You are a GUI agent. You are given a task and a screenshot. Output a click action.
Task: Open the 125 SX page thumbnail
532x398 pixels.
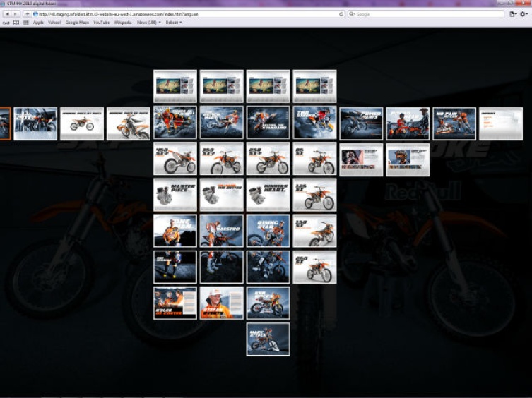pyautogui.click(x=314, y=195)
